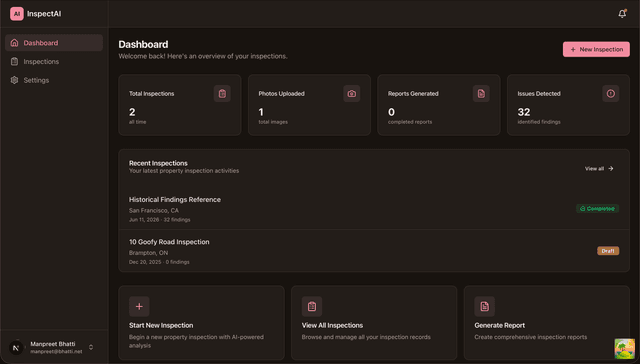Click the InspectAI brand name
The height and width of the screenshot is (364, 640).
click(x=44, y=14)
